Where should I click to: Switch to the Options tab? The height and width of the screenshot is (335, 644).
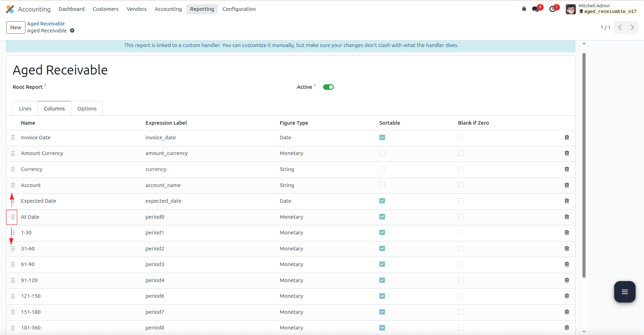[87, 109]
